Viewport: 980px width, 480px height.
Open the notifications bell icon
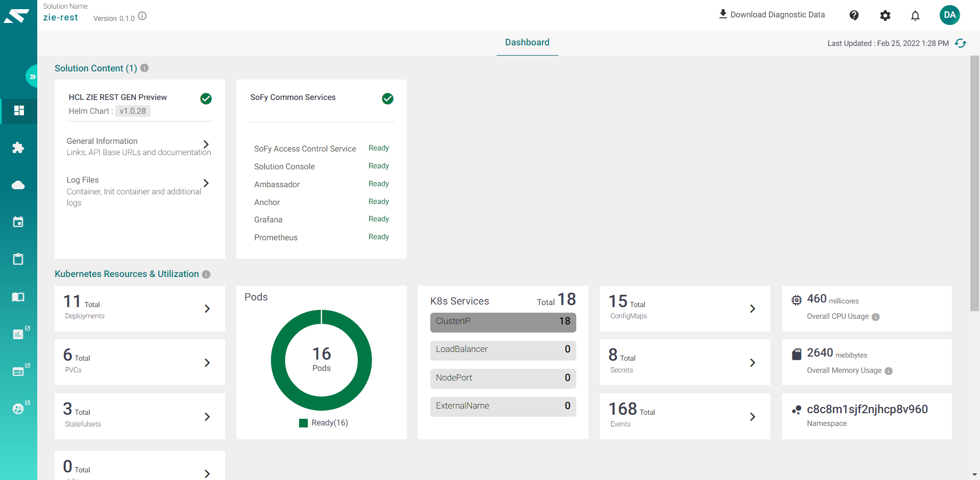[915, 16]
